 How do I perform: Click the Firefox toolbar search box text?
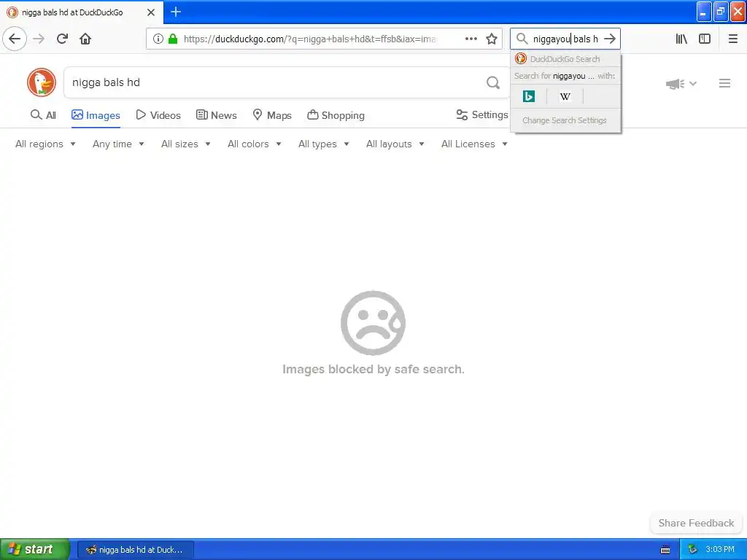pos(565,39)
